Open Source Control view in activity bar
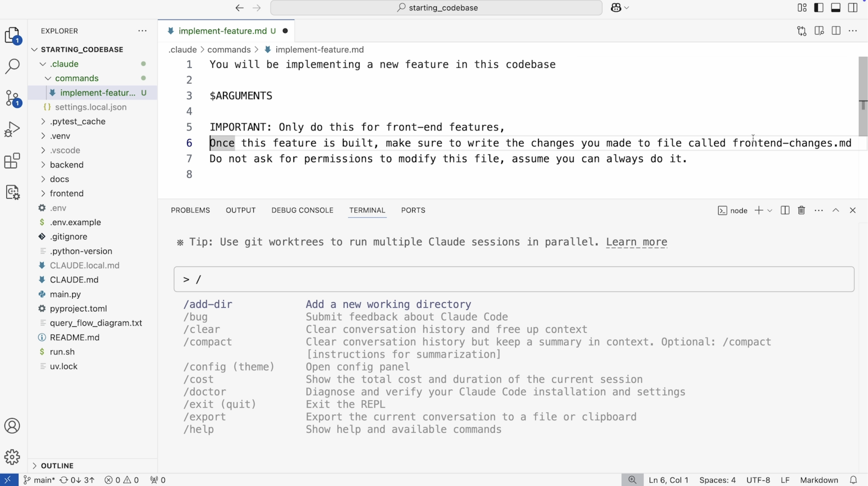Image resolution: width=868 pixels, height=486 pixels. (x=12, y=98)
